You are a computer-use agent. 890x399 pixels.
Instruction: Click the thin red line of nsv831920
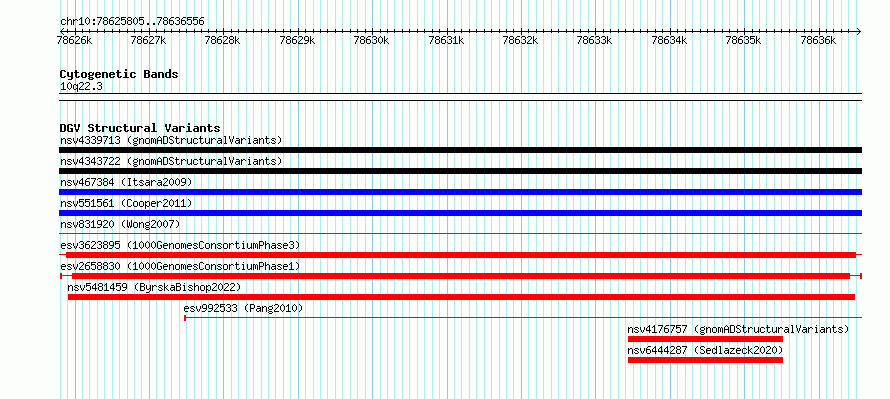tap(460, 233)
